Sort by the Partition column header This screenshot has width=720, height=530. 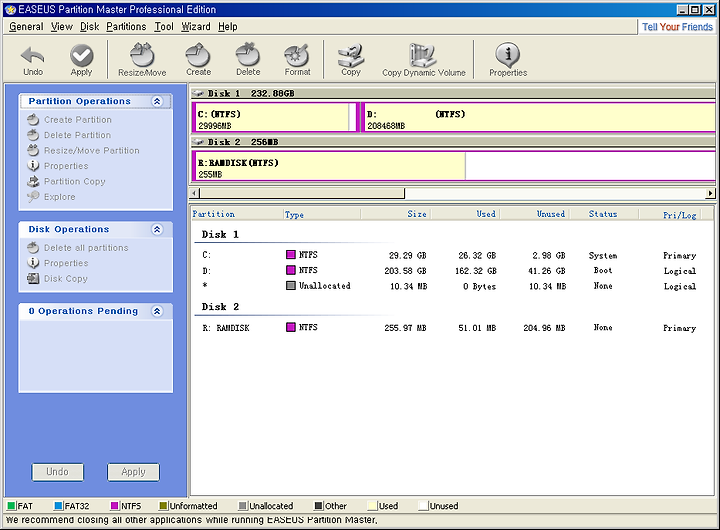pos(237,214)
